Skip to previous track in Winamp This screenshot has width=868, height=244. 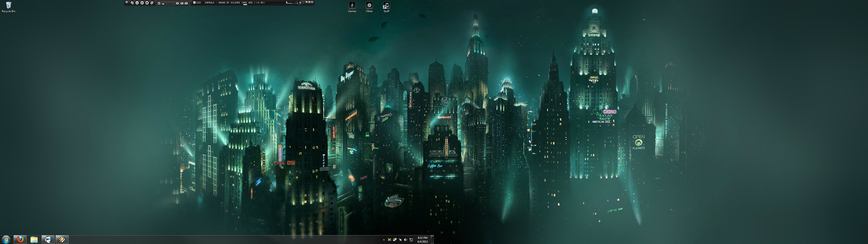132,3
